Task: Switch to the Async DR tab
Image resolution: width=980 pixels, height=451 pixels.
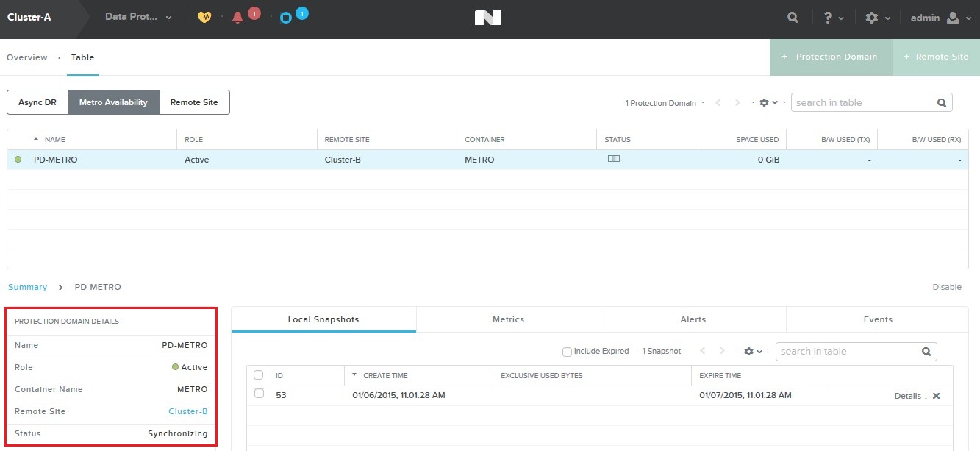Action: tap(37, 102)
